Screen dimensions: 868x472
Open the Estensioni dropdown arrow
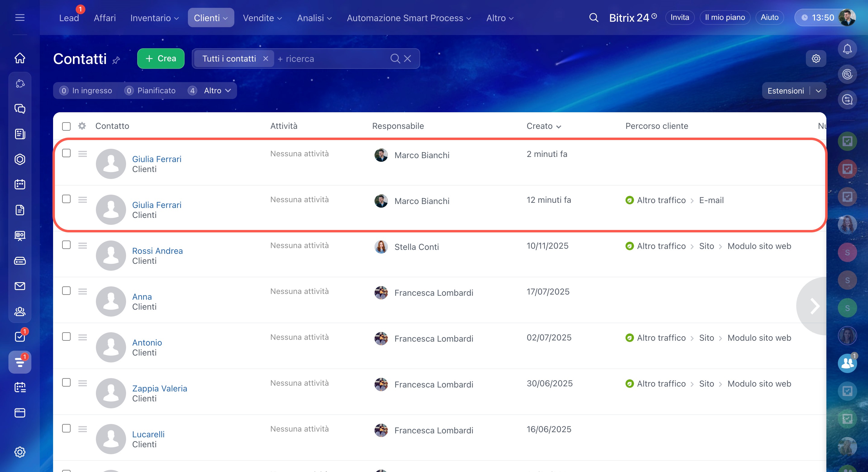(x=819, y=91)
